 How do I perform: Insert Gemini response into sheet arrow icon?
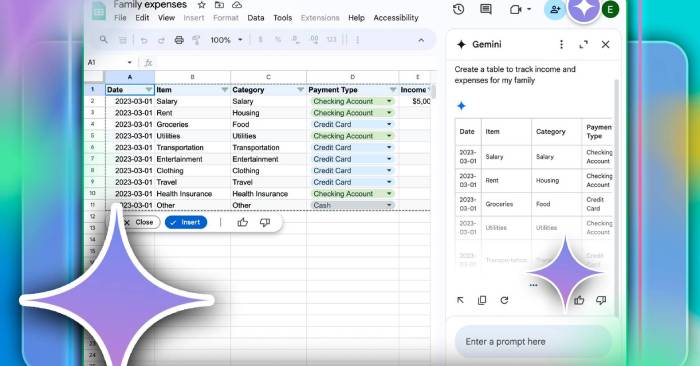coord(460,300)
